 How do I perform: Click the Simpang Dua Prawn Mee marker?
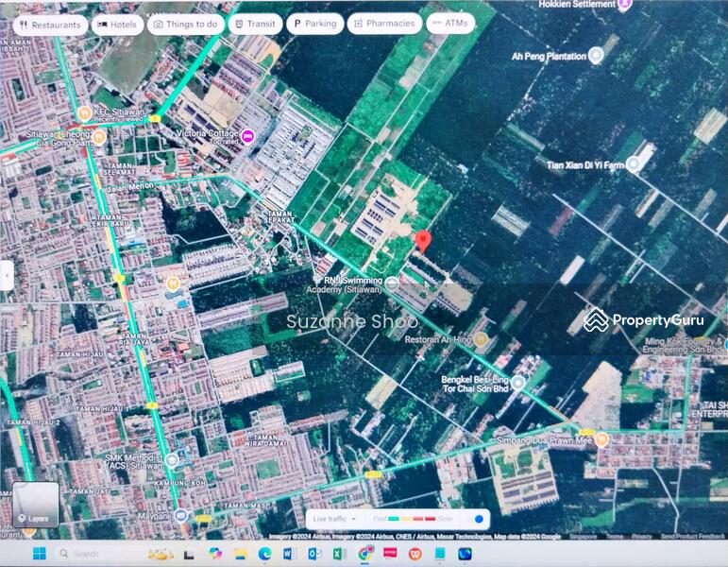click(x=601, y=439)
